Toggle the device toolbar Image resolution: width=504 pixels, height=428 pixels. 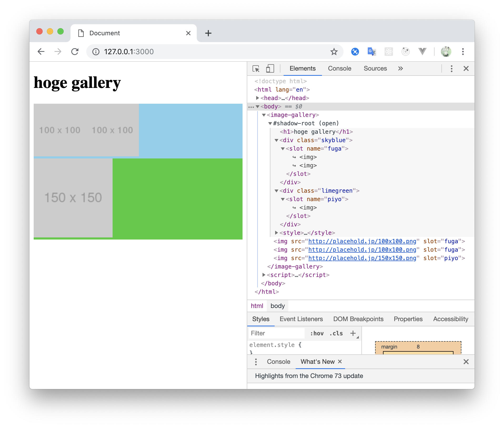pos(270,68)
